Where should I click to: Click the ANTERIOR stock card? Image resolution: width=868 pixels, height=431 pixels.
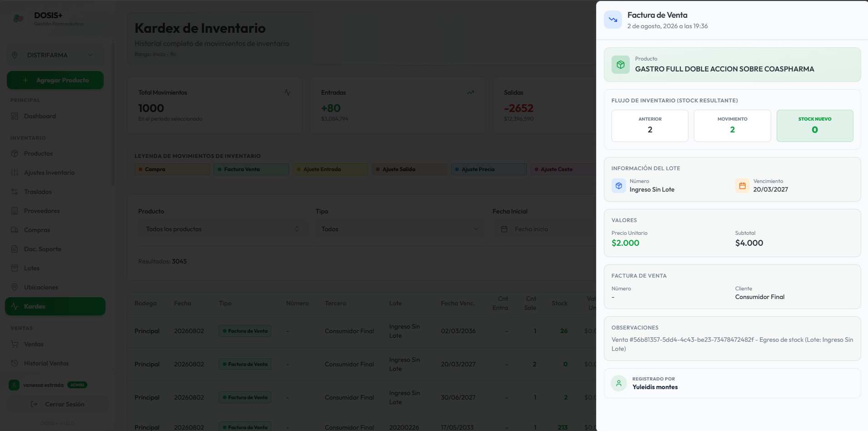(x=650, y=126)
